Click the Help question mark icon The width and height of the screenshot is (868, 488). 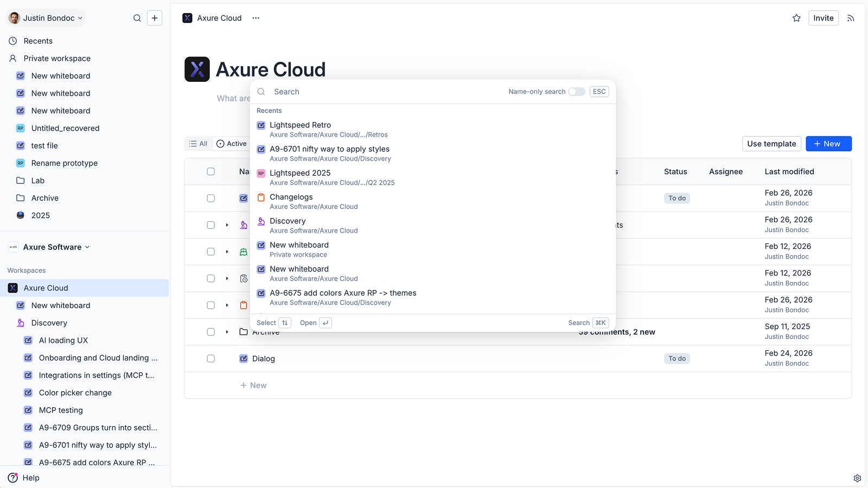coord(14,478)
